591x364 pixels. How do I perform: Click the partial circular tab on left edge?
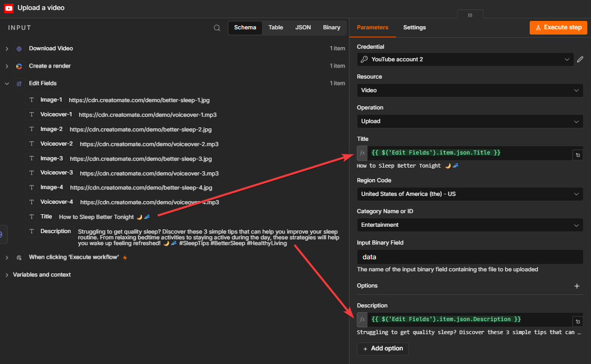[2, 235]
